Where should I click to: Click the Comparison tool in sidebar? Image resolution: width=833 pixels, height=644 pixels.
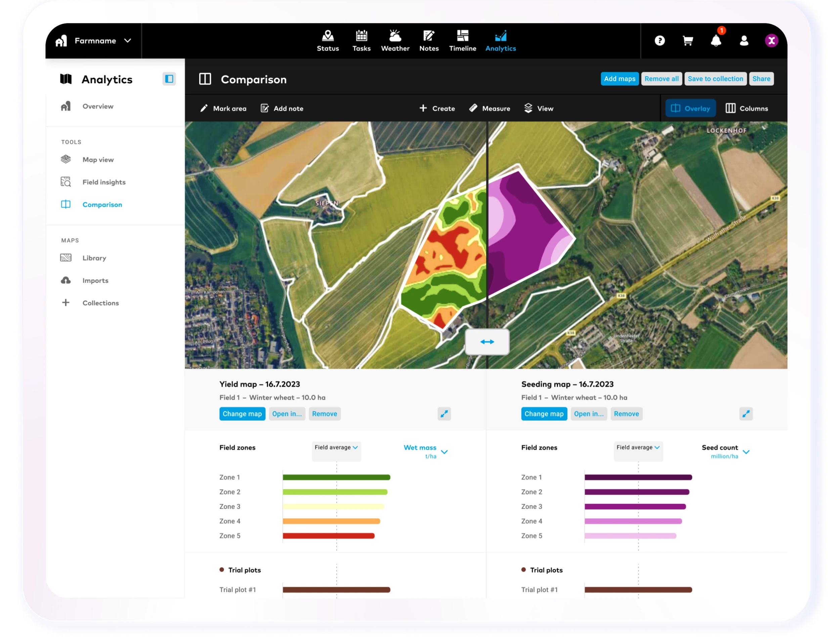(101, 204)
